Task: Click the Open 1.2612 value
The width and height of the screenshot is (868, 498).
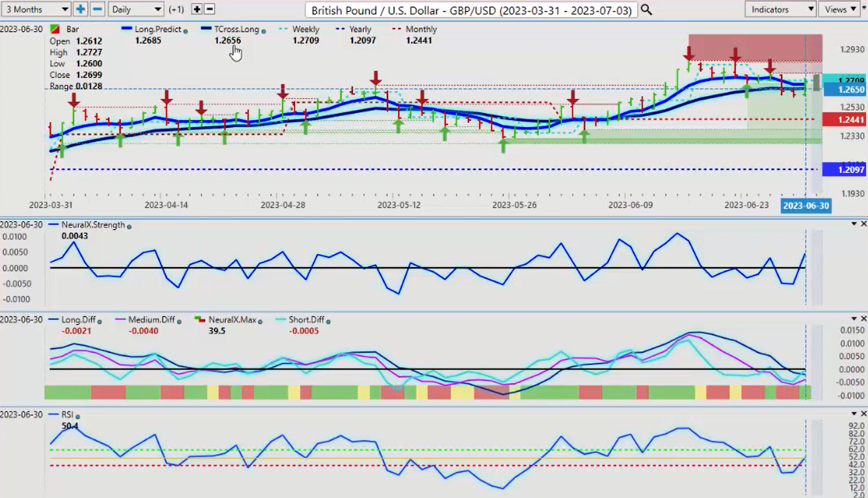Action: coord(89,41)
